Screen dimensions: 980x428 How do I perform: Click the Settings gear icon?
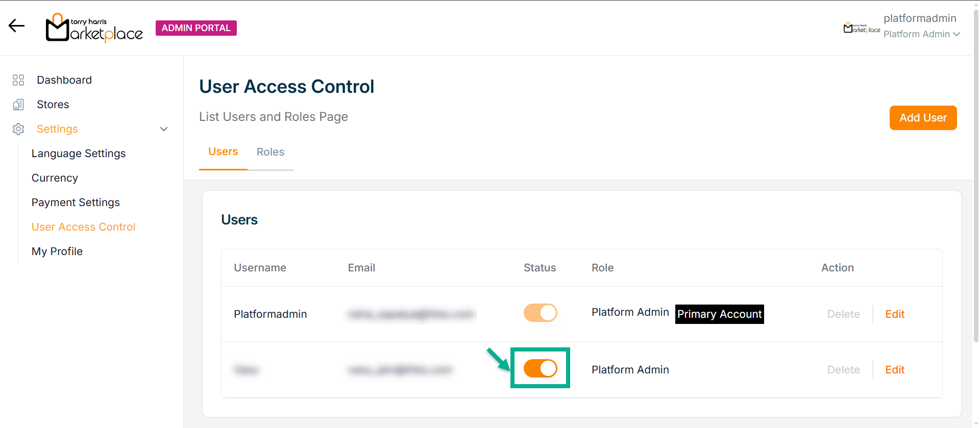pos(18,129)
